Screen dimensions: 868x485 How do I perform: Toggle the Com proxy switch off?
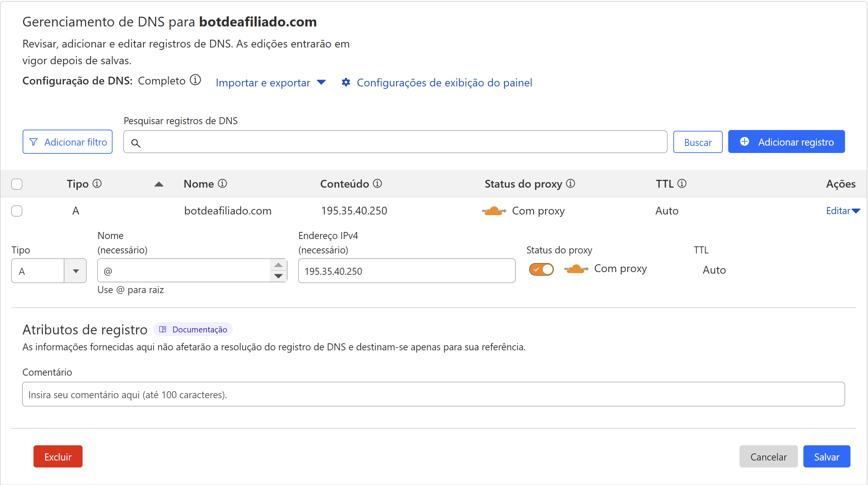[x=541, y=269]
